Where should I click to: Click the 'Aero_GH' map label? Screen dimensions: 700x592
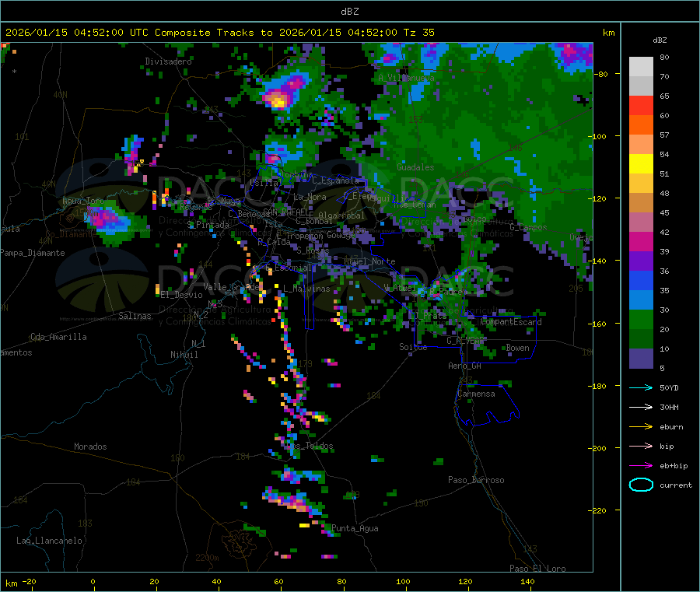[464, 366]
